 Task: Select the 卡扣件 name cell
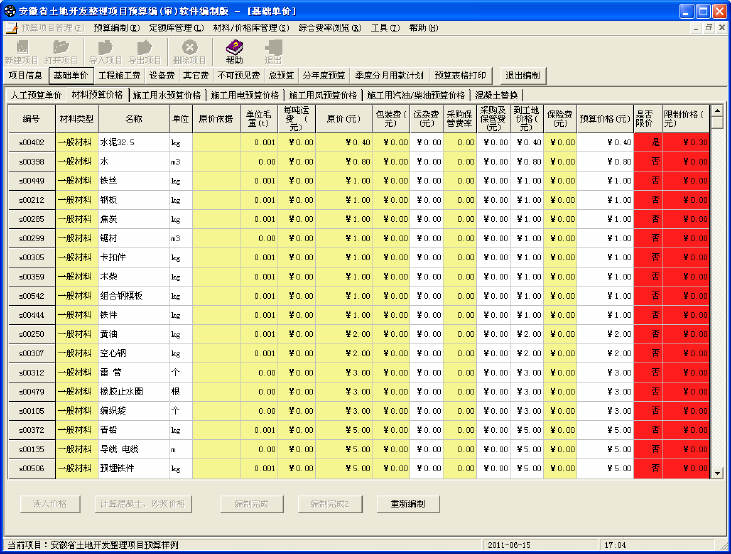click(134, 257)
